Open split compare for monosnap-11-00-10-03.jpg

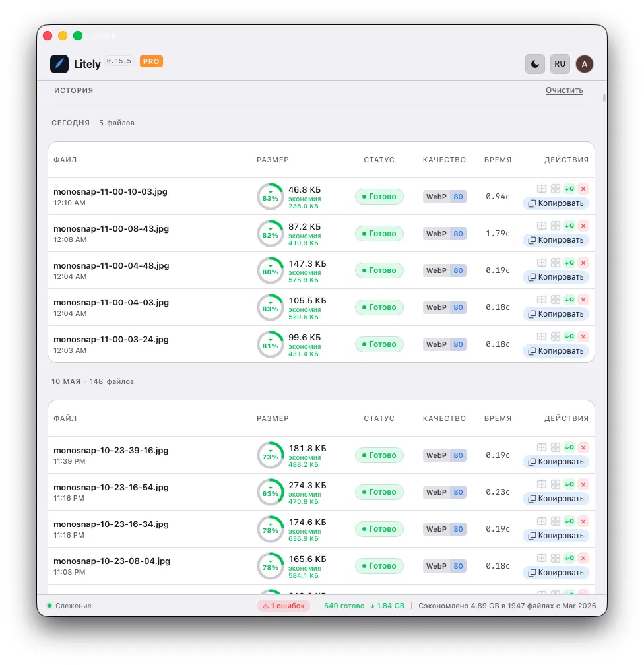click(541, 189)
